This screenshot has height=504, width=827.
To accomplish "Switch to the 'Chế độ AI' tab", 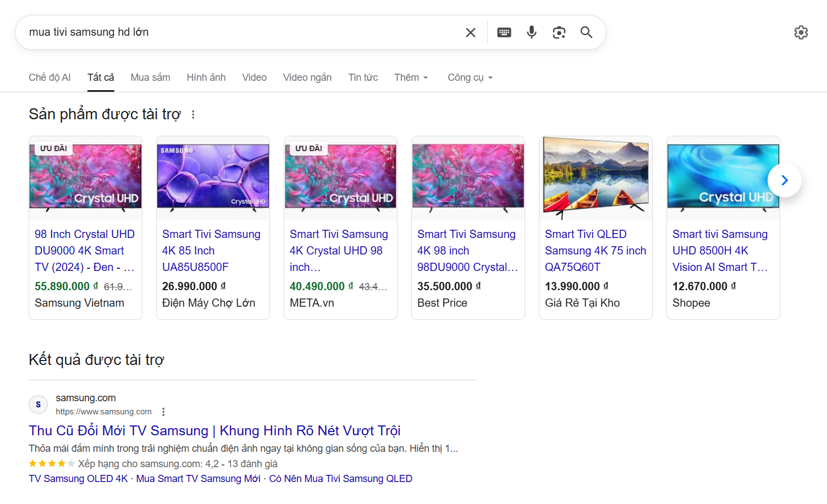I will click(x=49, y=77).
